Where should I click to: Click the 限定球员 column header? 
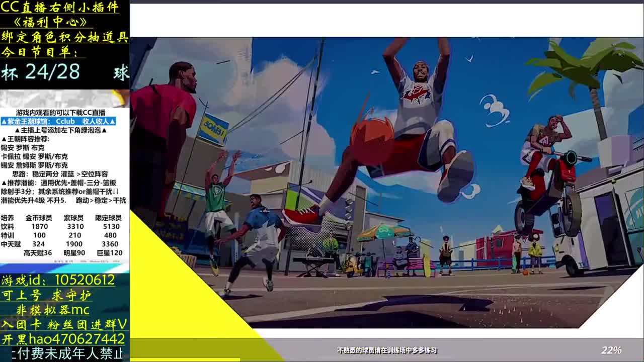pos(108,218)
